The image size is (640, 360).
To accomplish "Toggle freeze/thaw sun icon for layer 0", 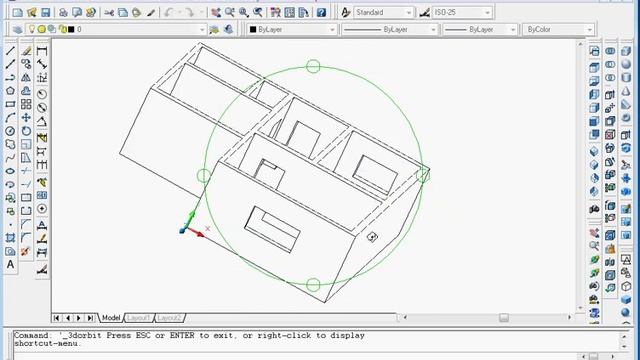I will (x=41, y=29).
